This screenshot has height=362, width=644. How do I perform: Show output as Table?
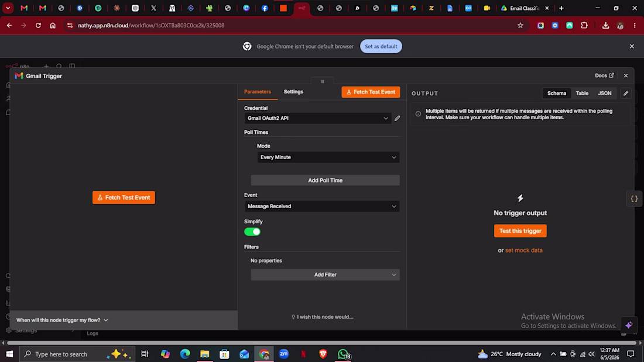pyautogui.click(x=582, y=93)
